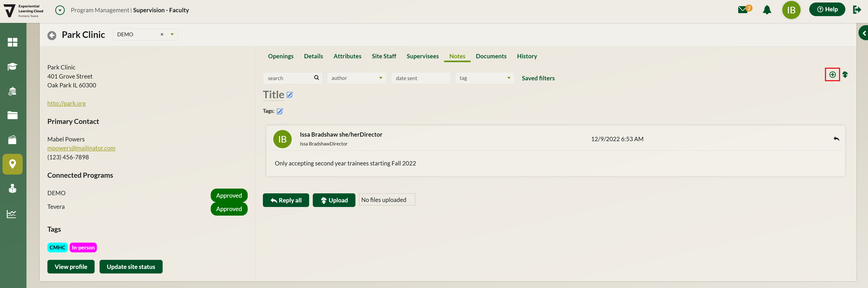Open the folder sidebar icon
The width and height of the screenshot is (868, 288).
point(12,115)
